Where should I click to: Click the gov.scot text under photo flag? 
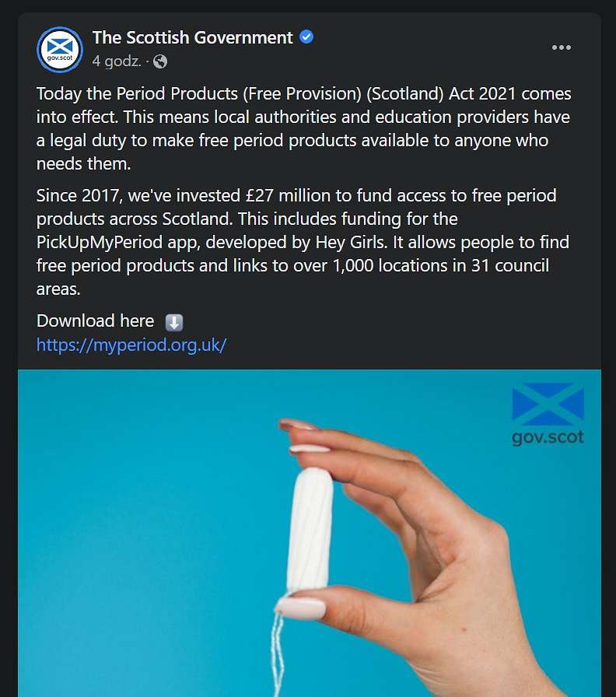[548, 437]
